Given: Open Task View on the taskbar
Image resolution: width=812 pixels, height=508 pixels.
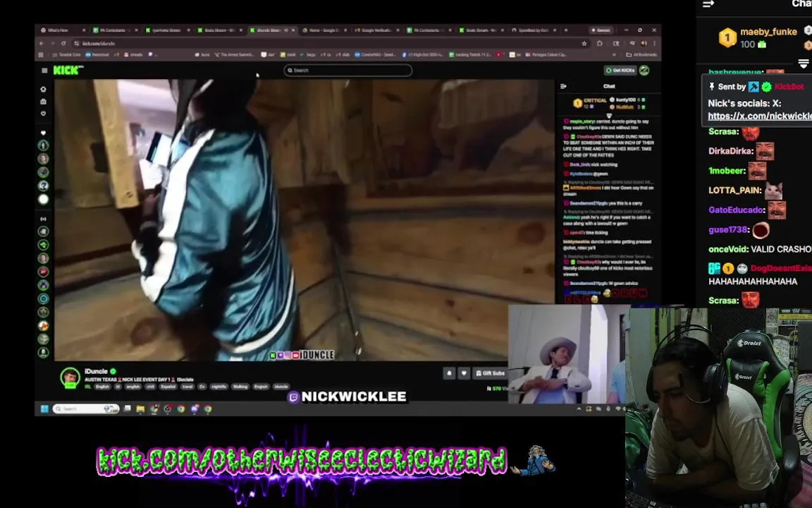Looking at the screenshot, I should pos(128,409).
